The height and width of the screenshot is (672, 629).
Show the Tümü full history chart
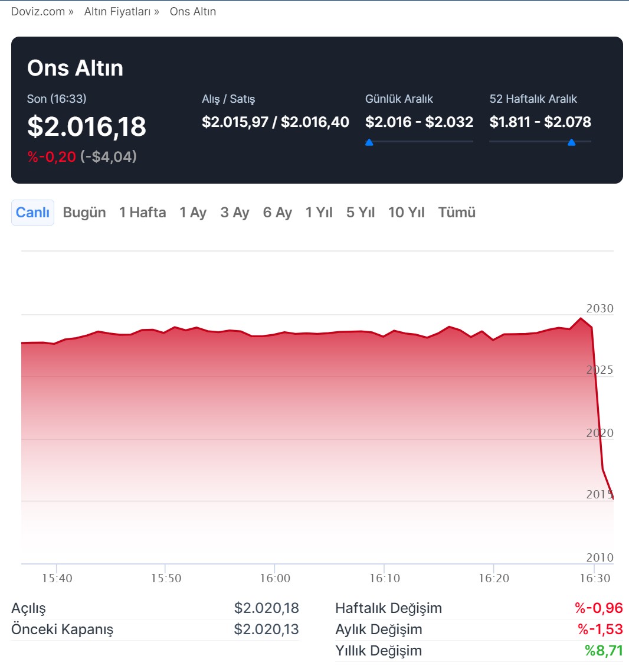click(x=457, y=213)
